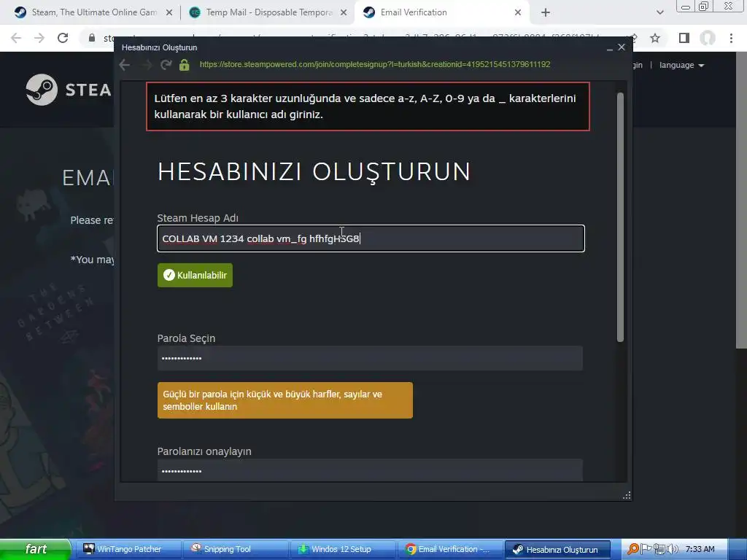The width and height of the screenshot is (747, 560).
Task: Go back in Hesabınızı Oluşturun popup
Action: tap(125, 65)
